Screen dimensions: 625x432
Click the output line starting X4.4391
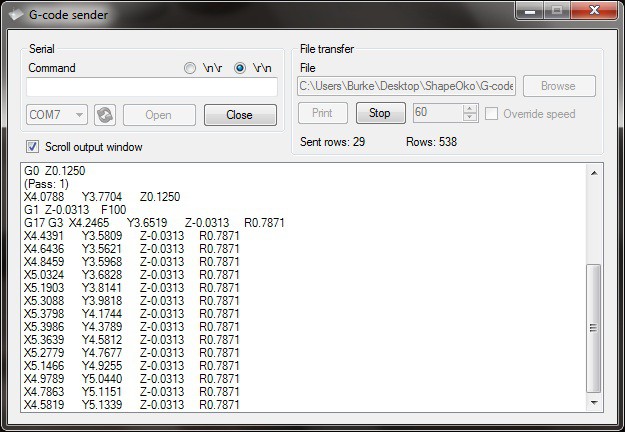(132, 236)
